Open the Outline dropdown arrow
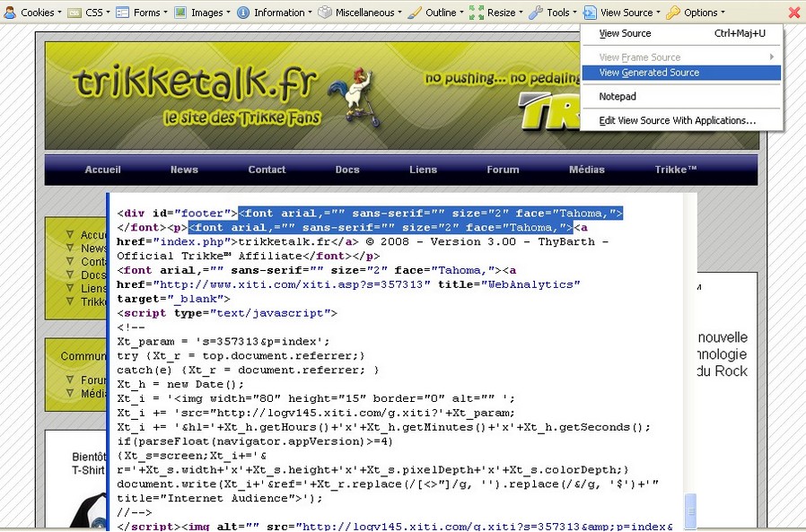Viewport: 806px width, 532px height. [461, 13]
